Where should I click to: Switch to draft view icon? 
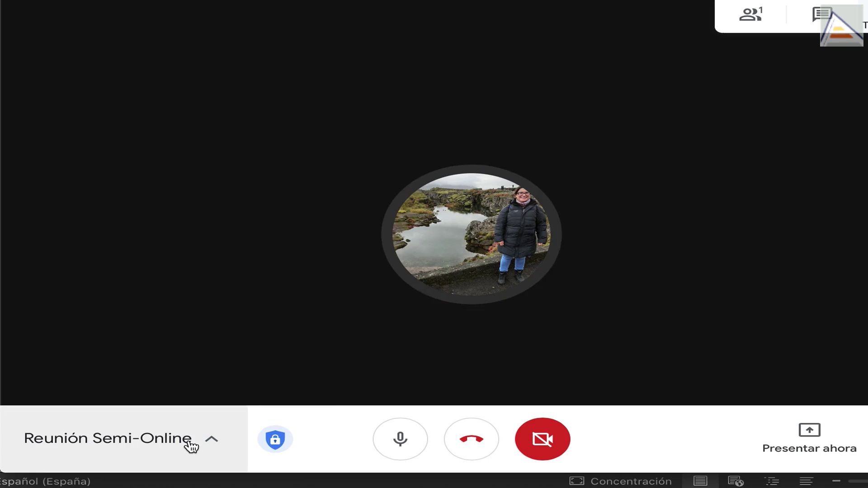click(807, 481)
